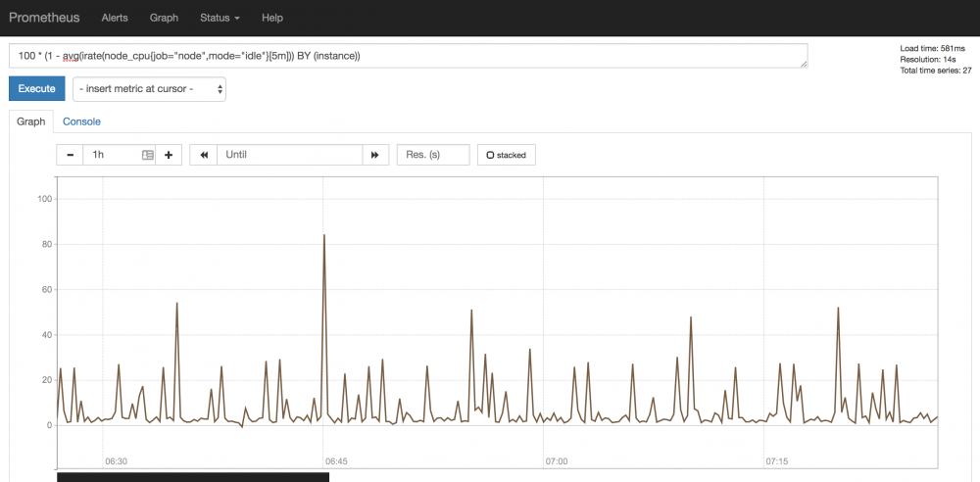980x482 pixels.
Task: Click the Res. (s) resolution field
Action: click(x=432, y=155)
